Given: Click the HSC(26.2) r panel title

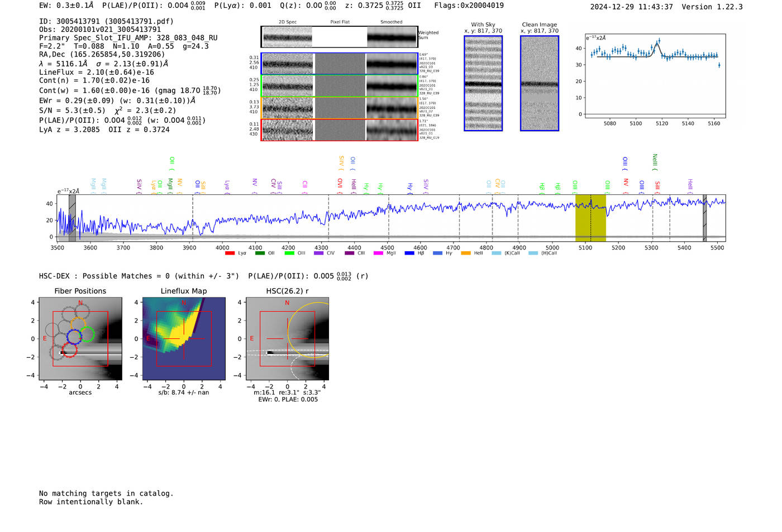Looking at the screenshot, I should tap(287, 291).
